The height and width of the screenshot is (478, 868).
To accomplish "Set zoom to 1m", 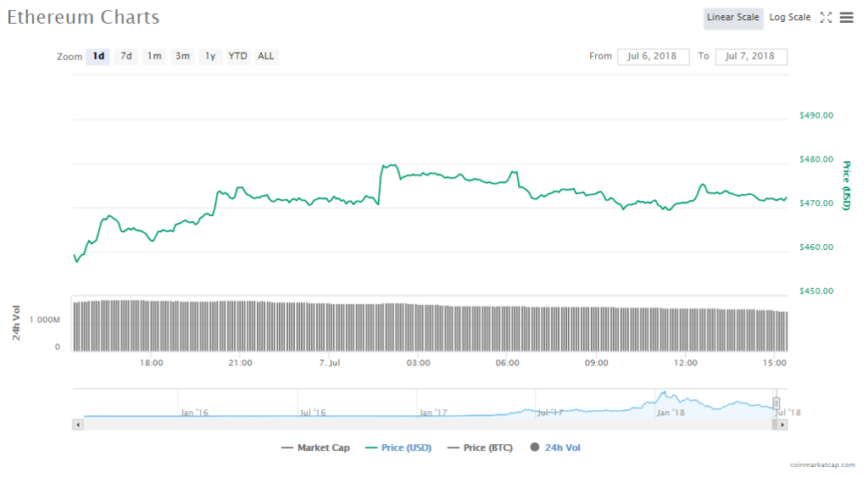I will (154, 57).
